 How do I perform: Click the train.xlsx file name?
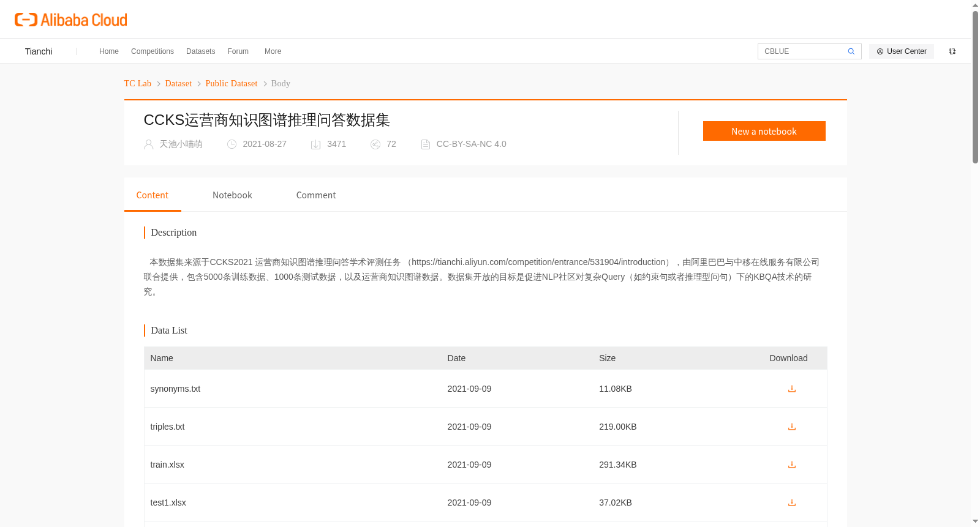click(x=167, y=465)
